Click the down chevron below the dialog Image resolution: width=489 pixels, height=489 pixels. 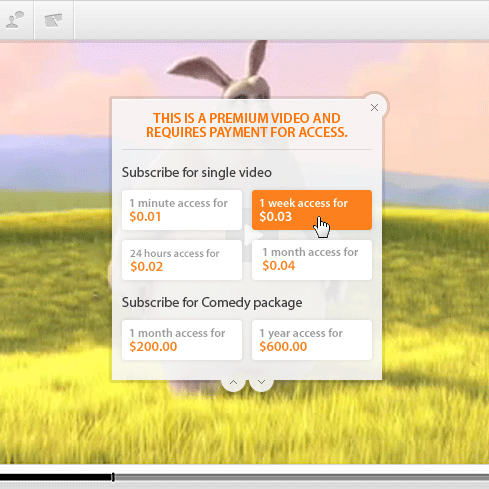click(261, 382)
